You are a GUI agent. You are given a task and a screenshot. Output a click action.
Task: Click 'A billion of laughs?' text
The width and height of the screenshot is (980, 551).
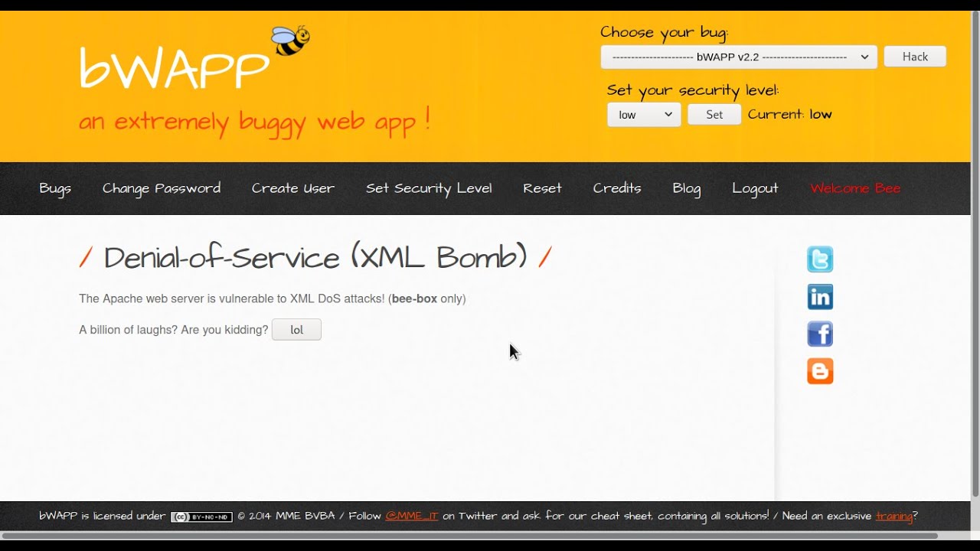128,330
